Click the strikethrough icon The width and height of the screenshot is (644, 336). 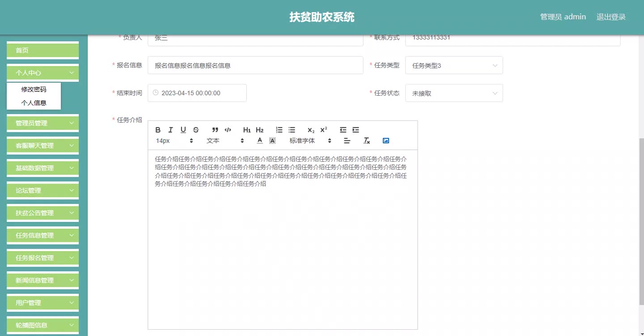pyautogui.click(x=196, y=130)
